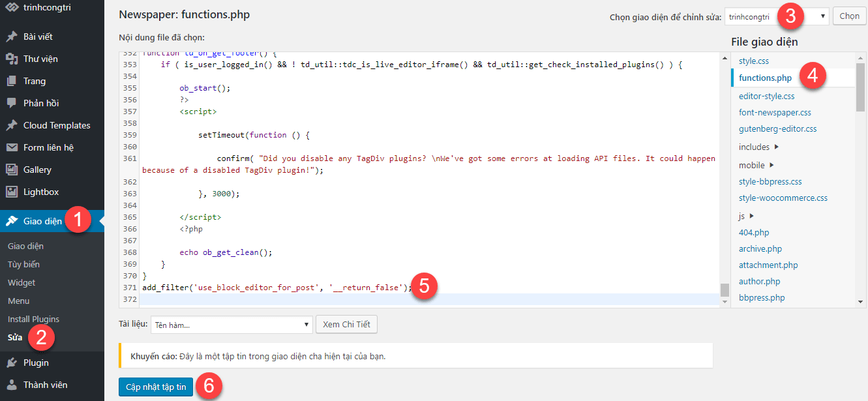Open attachment.php file
868x401 pixels.
pos(768,265)
